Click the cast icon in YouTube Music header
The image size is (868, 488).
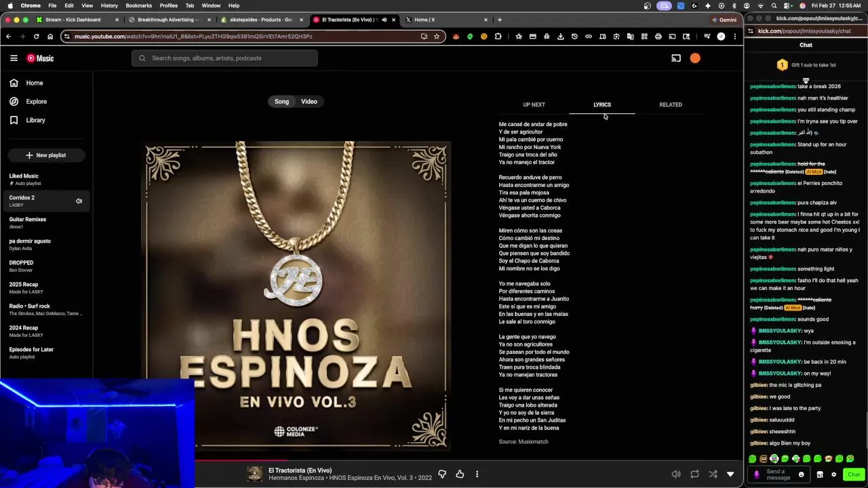676,58
